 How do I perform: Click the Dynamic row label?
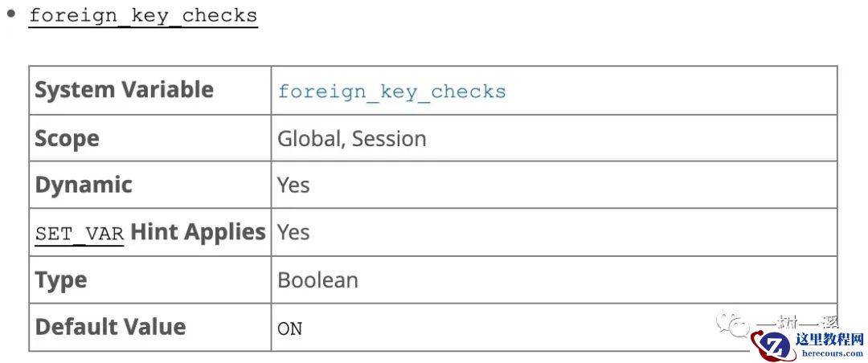coord(84,185)
